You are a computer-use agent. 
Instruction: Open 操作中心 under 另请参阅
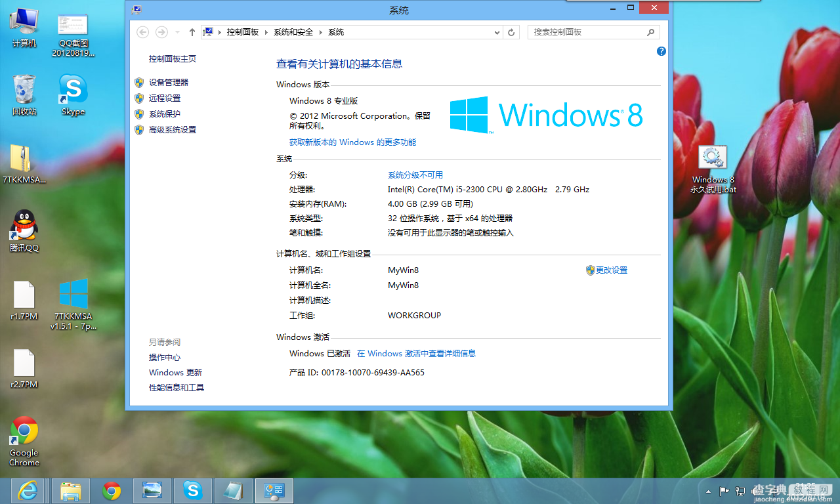click(x=165, y=358)
